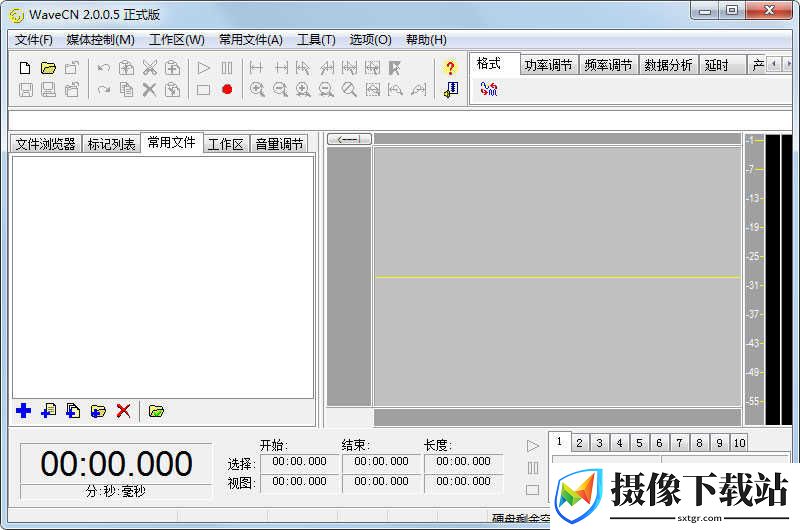Click the add multiple documents icon
Image resolution: width=800 pixels, height=530 pixels.
tap(73, 411)
